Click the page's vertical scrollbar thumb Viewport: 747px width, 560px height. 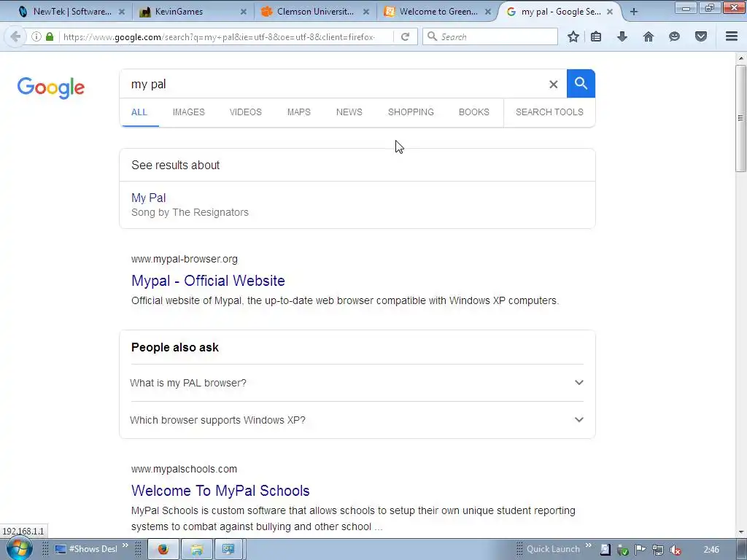[740, 118]
